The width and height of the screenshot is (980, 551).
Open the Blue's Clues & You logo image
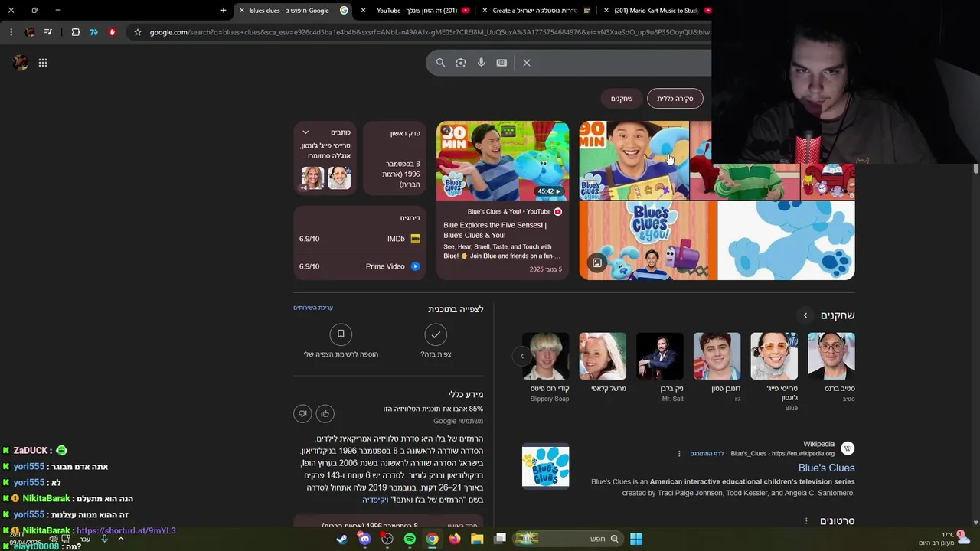(x=648, y=240)
